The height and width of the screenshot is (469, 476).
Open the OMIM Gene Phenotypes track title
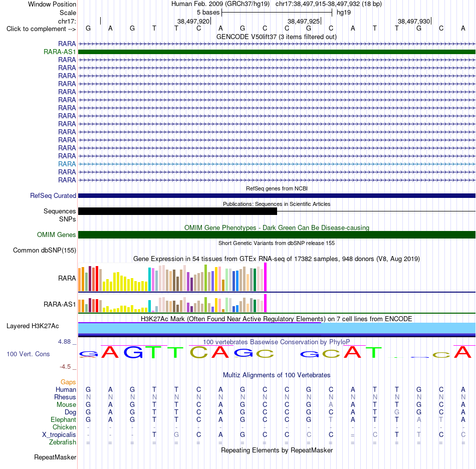click(277, 227)
